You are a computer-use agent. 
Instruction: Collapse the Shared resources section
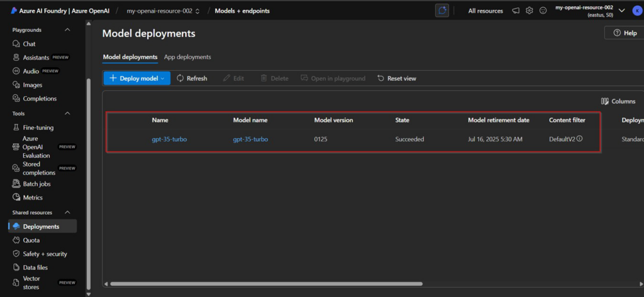(x=68, y=212)
